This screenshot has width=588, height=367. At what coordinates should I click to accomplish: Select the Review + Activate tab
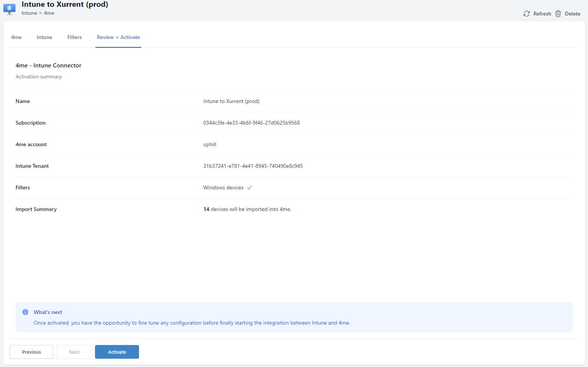click(x=118, y=37)
